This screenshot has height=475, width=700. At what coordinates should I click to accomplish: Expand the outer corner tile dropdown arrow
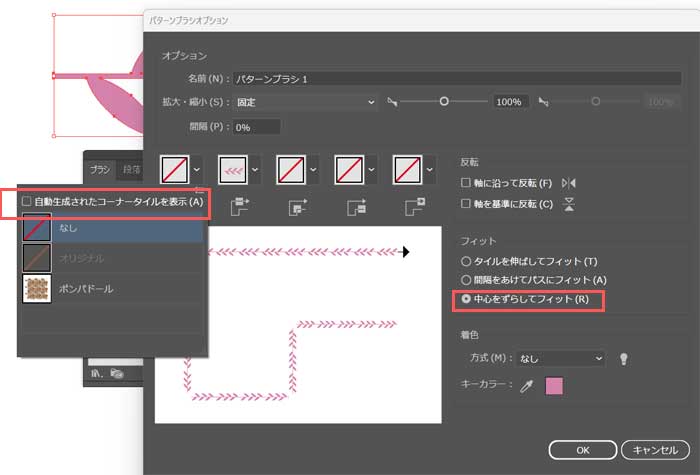click(196, 170)
